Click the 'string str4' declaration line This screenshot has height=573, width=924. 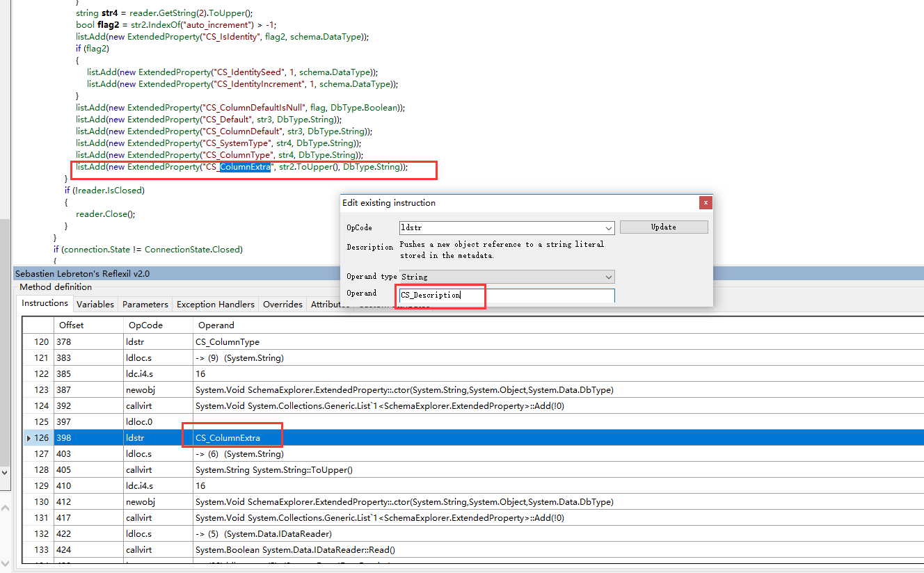(x=165, y=13)
